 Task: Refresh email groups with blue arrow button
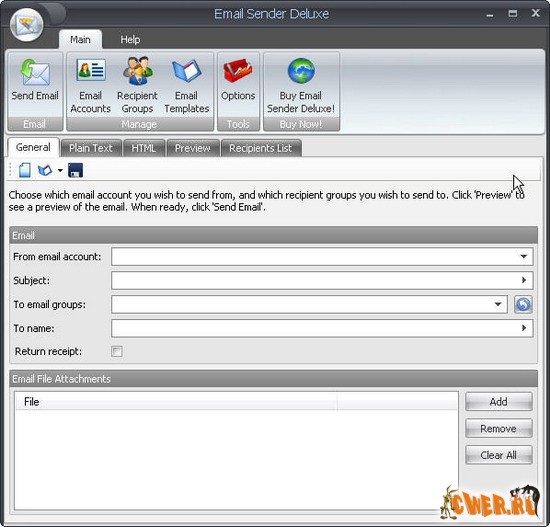[523, 304]
